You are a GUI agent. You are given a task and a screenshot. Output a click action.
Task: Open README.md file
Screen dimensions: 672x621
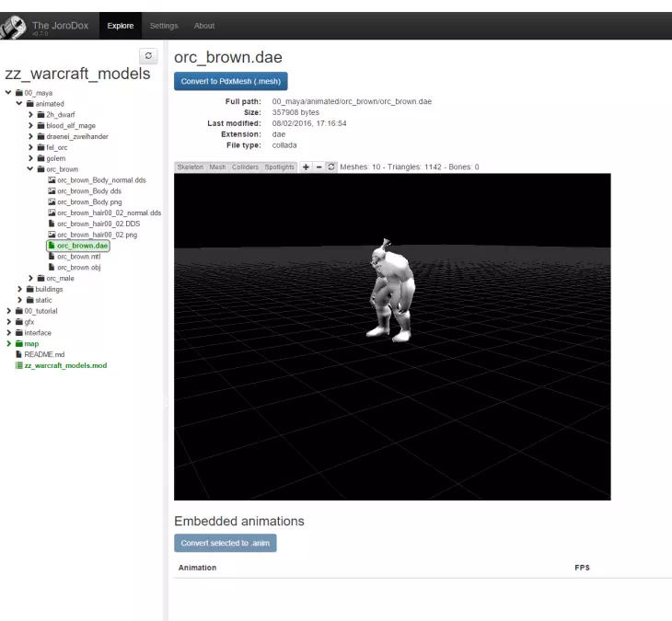tap(44, 354)
